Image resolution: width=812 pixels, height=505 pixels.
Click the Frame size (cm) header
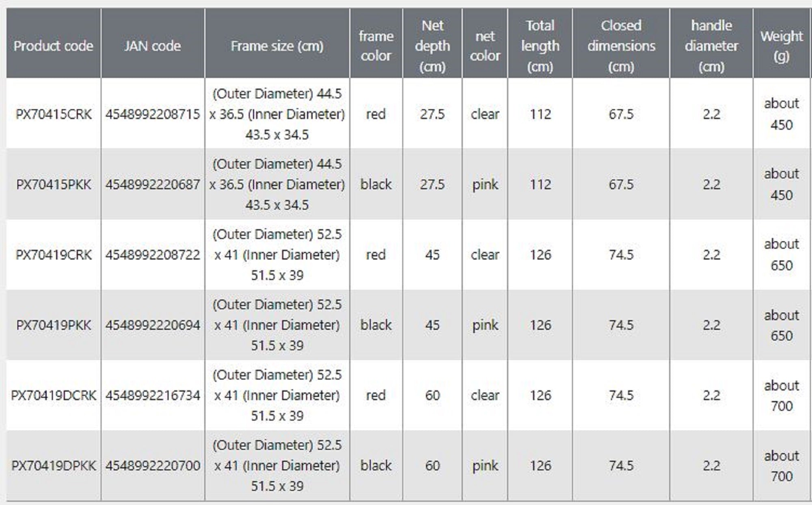tap(277, 46)
